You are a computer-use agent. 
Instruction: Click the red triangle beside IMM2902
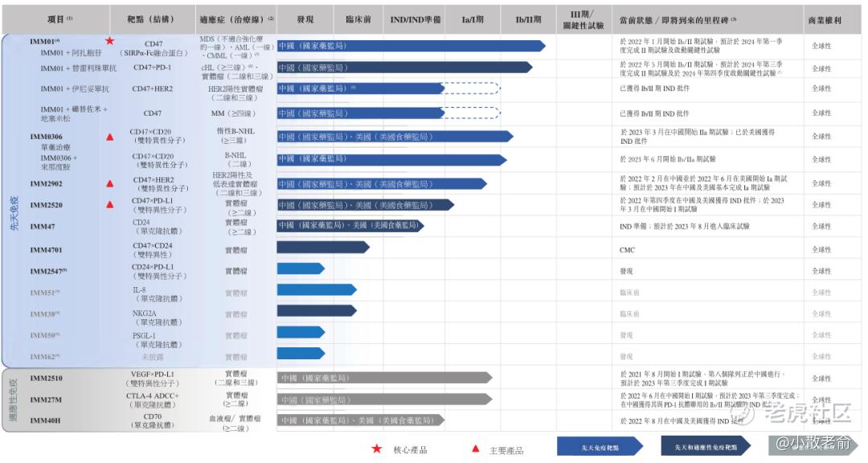[x=110, y=183]
